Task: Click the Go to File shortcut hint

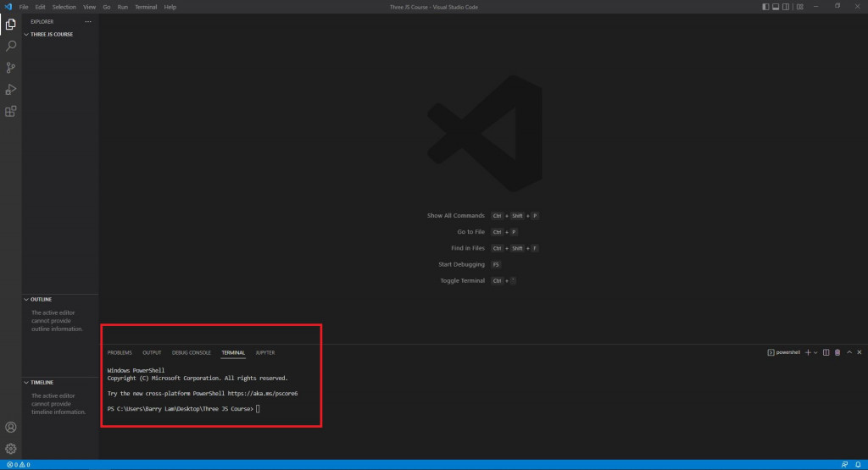Action: (487, 232)
